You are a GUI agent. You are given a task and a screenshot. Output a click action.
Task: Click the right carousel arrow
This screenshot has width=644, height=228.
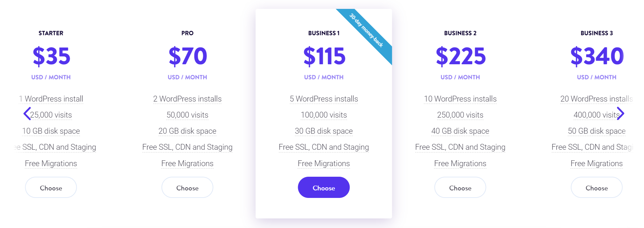tap(620, 113)
